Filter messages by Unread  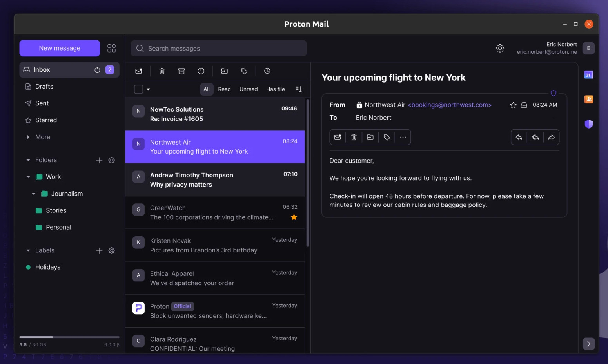tap(249, 89)
